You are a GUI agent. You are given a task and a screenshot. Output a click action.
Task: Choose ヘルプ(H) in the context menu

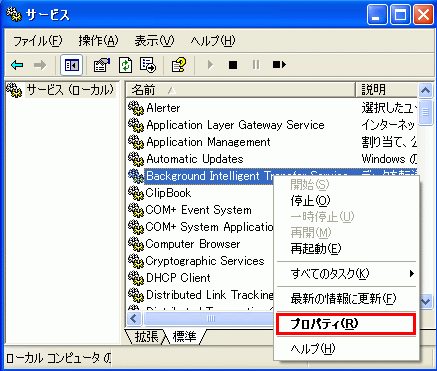pos(346,349)
